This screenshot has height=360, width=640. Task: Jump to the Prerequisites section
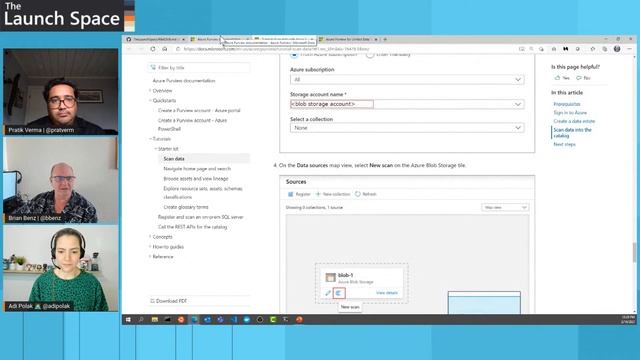click(567, 104)
